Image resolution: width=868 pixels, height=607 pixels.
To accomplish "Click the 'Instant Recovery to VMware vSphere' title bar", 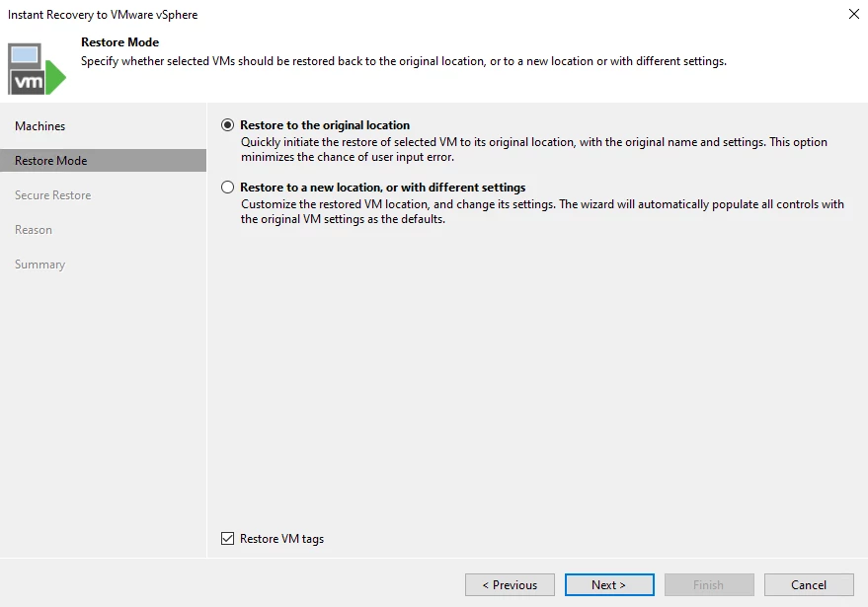I will (x=103, y=15).
